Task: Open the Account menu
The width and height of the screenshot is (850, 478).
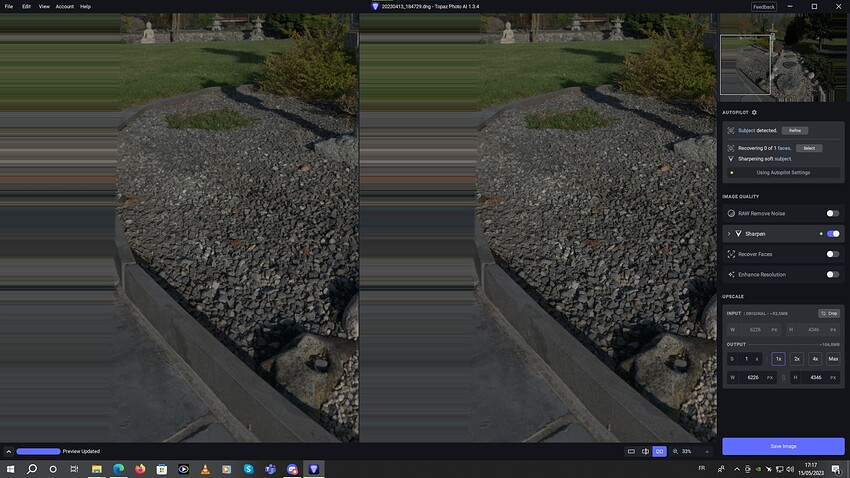Action: point(65,7)
